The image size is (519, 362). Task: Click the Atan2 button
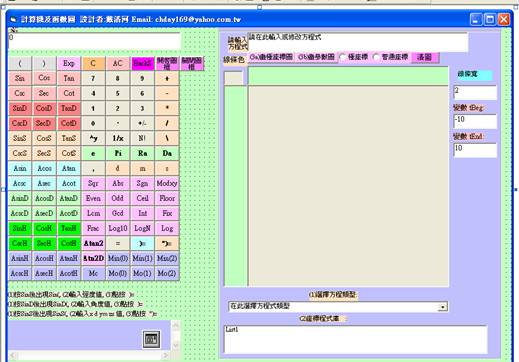(93, 243)
